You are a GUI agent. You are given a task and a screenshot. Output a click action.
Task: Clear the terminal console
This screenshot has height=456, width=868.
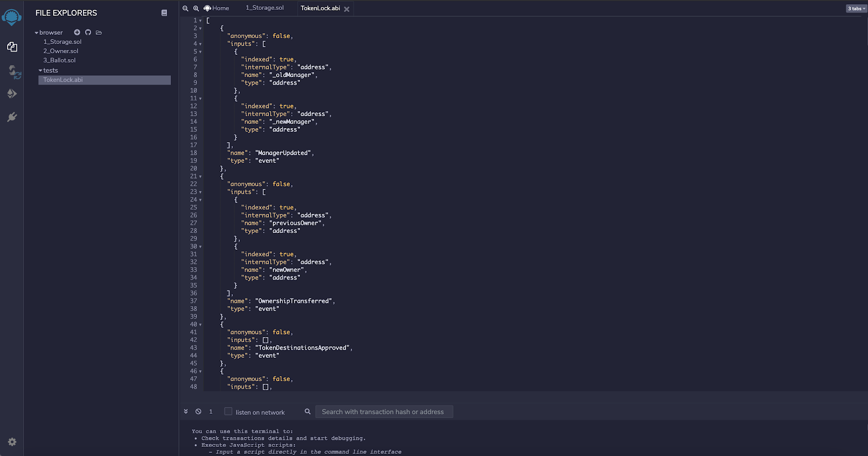click(199, 411)
